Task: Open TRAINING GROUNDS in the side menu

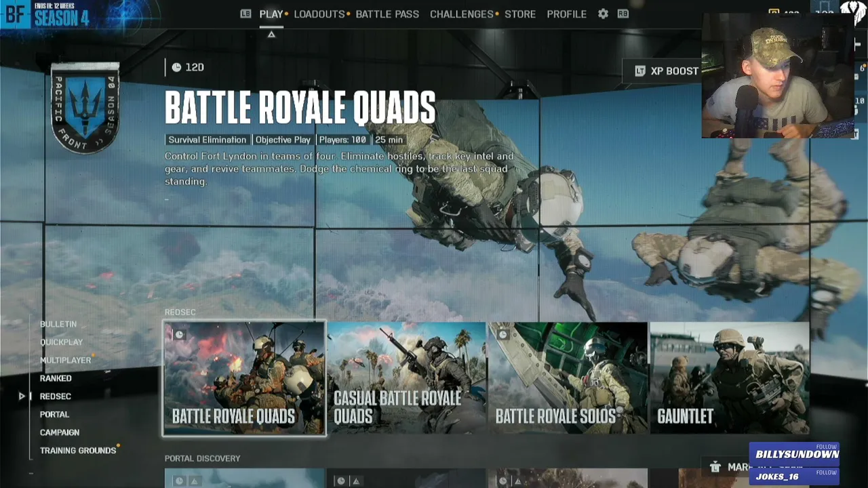Action: click(78, 451)
